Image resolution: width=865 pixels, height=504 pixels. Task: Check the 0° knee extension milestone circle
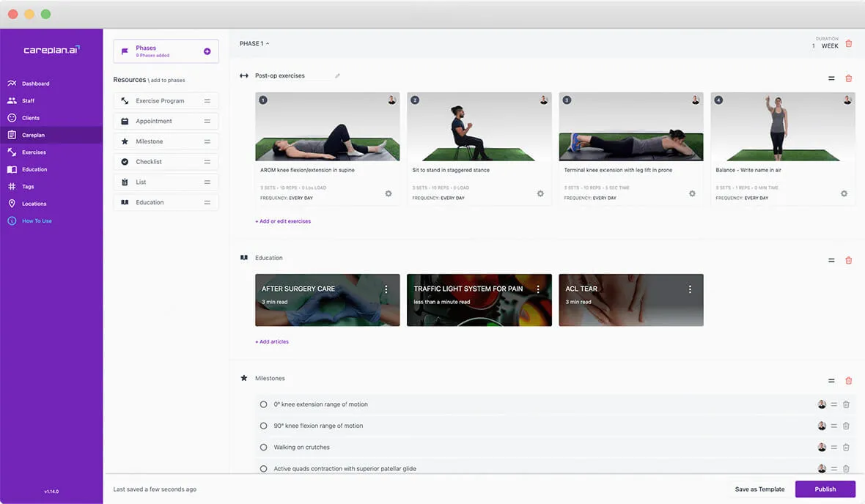tap(264, 404)
